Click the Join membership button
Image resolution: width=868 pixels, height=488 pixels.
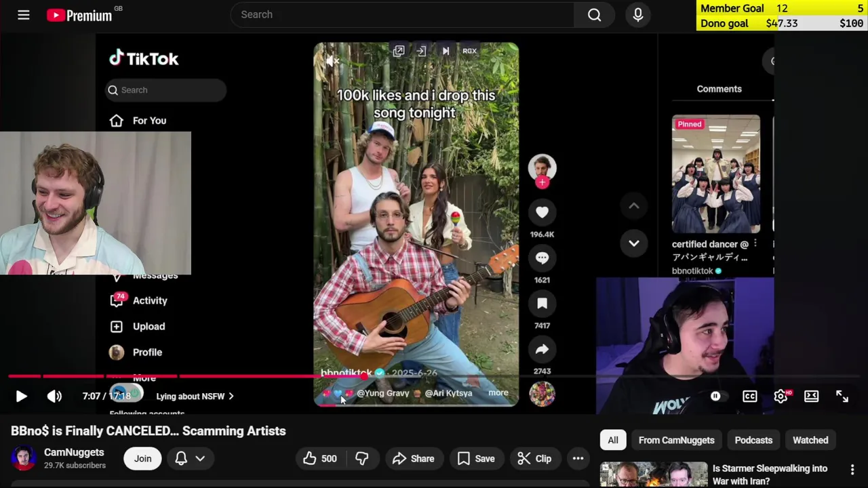coord(142,459)
